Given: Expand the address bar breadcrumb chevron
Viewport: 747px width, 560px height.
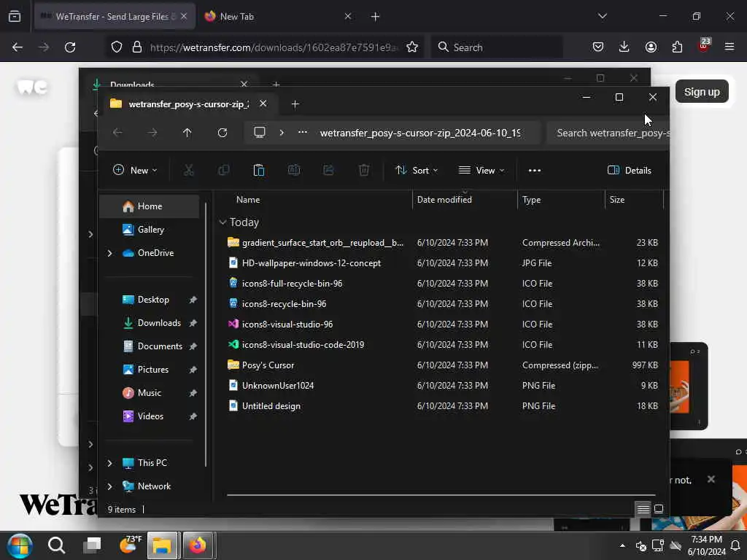Looking at the screenshot, I should point(282,133).
